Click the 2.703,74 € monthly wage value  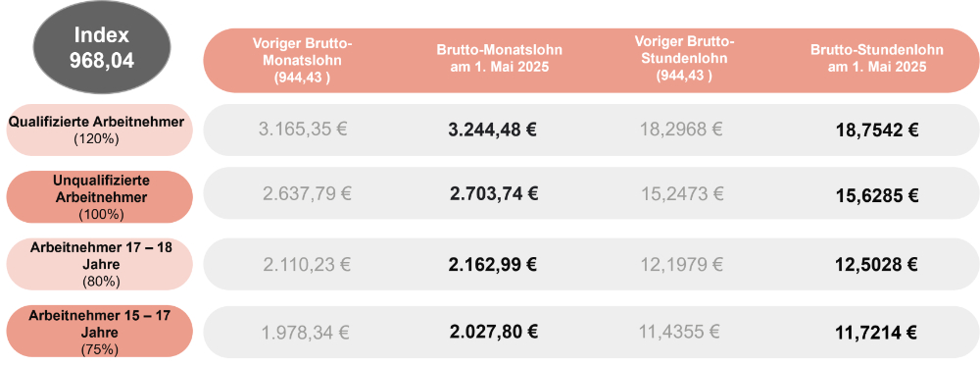click(x=494, y=194)
